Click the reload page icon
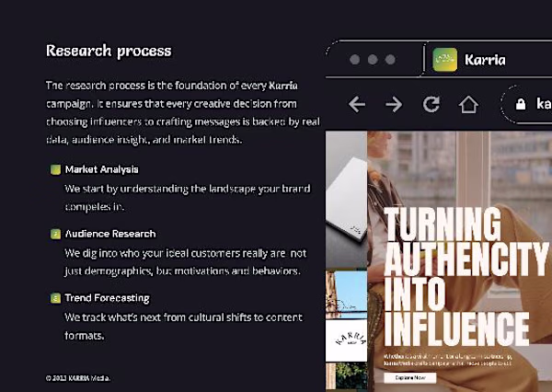This screenshot has width=552, height=392. click(431, 104)
